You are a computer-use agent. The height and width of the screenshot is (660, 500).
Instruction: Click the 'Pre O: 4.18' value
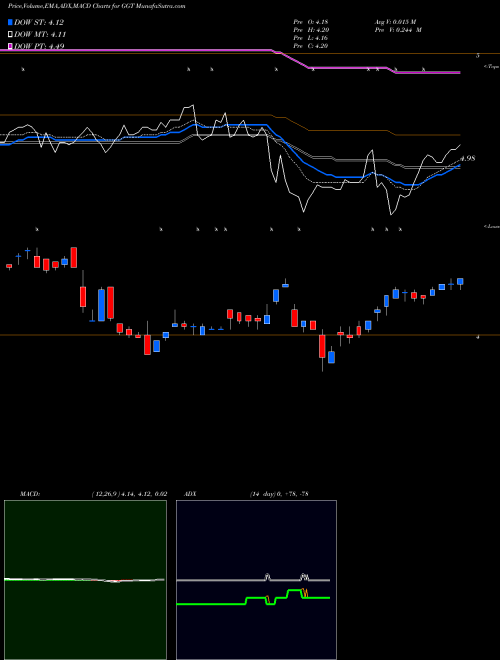[x=311, y=22]
